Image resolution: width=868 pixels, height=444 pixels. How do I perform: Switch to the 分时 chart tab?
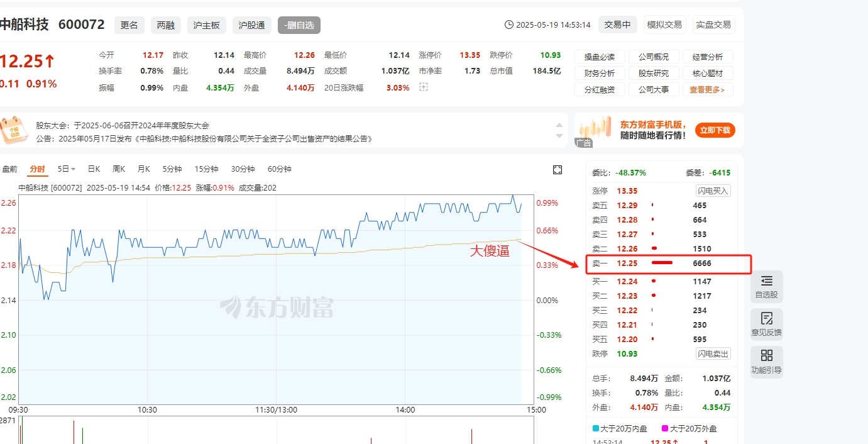(x=37, y=169)
